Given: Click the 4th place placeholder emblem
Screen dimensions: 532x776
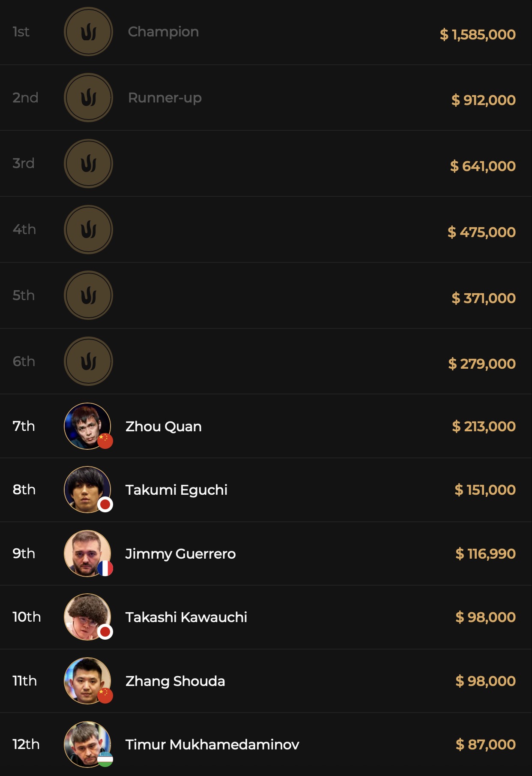Looking at the screenshot, I should tap(88, 230).
